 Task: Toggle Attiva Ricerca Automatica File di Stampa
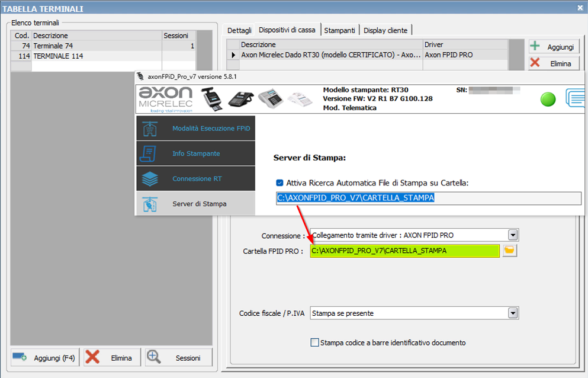tap(279, 183)
